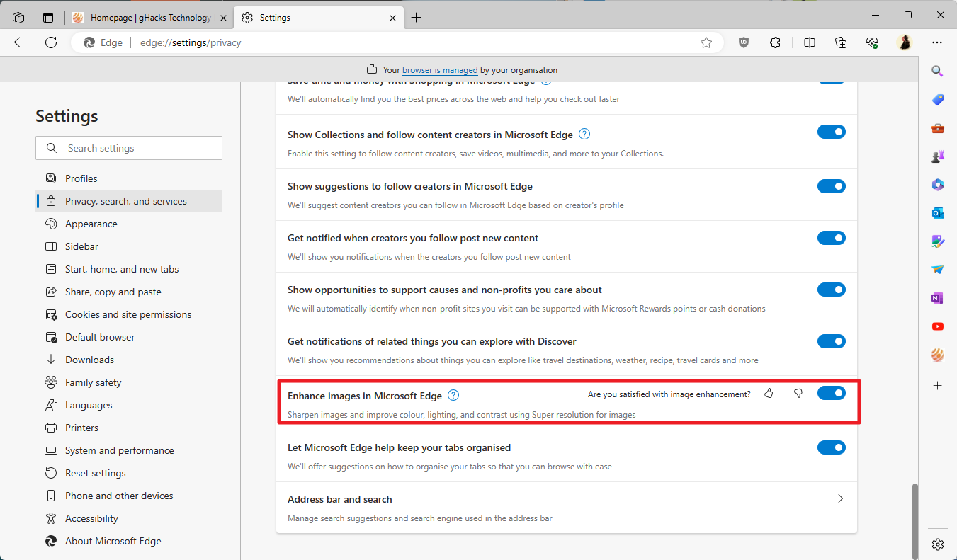Image resolution: width=957 pixels, height=560 pixels.
Task: Open the Accessibility settings section
Action: tap(129, 518)
